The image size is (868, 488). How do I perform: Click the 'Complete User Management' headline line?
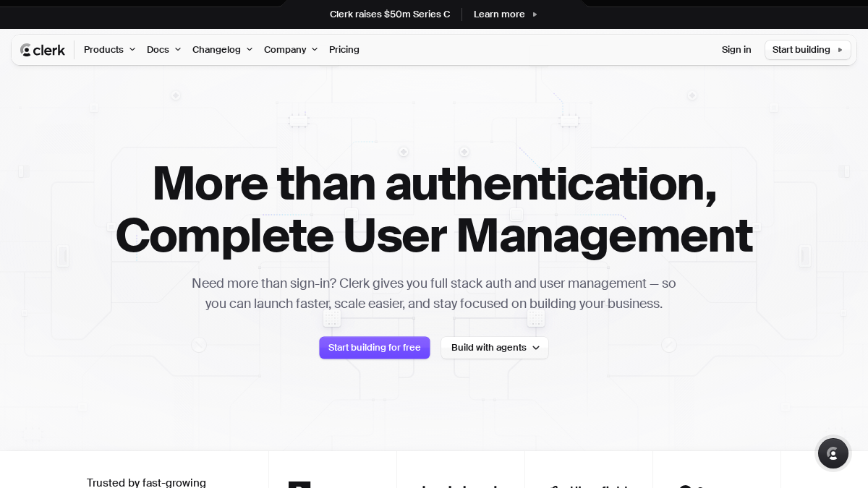(434, 236)
